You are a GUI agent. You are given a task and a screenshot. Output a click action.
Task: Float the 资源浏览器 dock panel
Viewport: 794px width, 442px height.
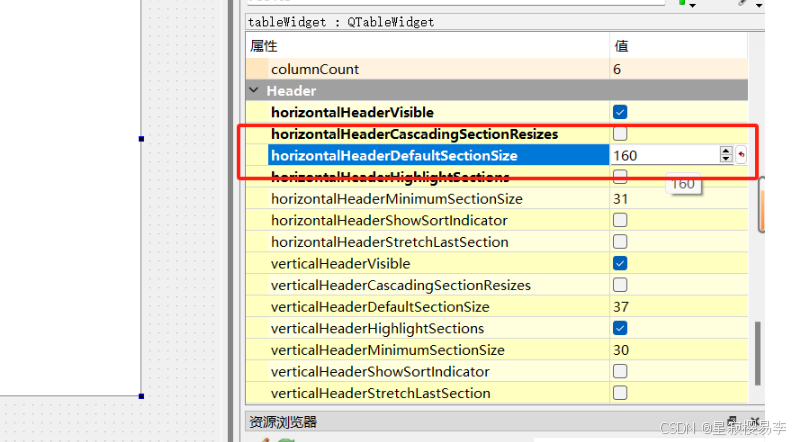pyautogui.click(x=732, y=421)
